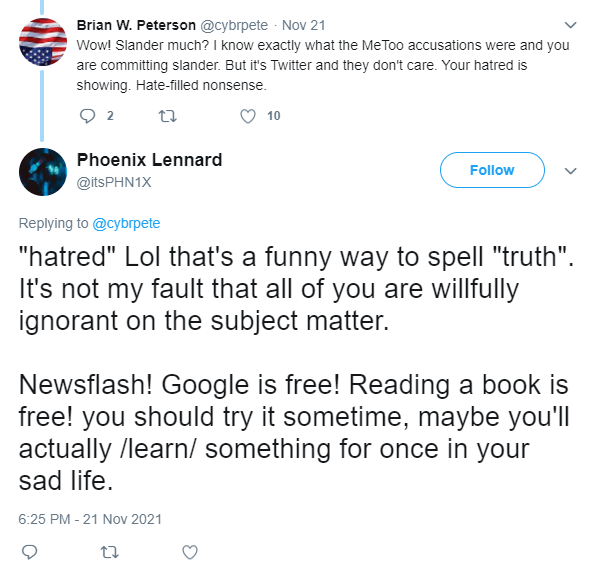Open Brian W. Peterson profile name
The height and width of the screenshot is (583, 598).
click(x=136, y=25)
